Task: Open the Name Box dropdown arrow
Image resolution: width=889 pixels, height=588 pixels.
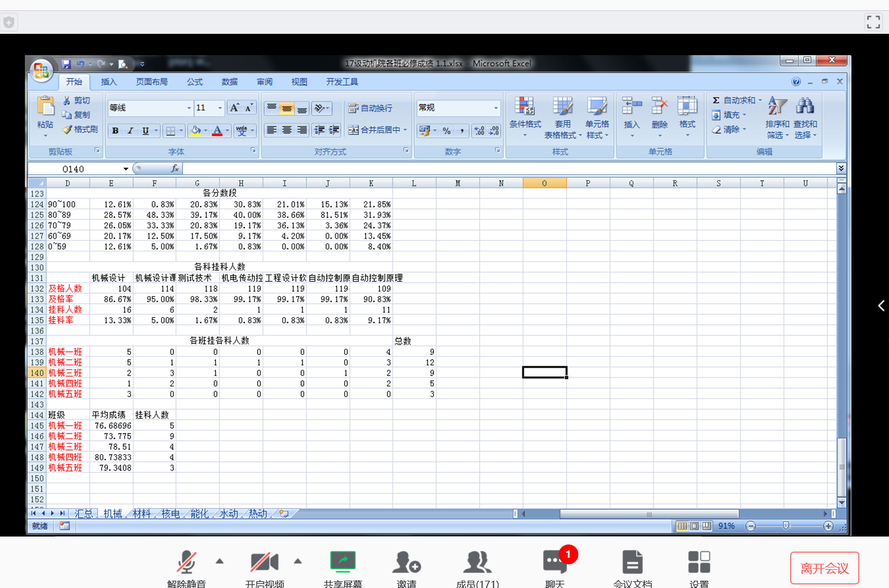Action: [x=125, y=169]
